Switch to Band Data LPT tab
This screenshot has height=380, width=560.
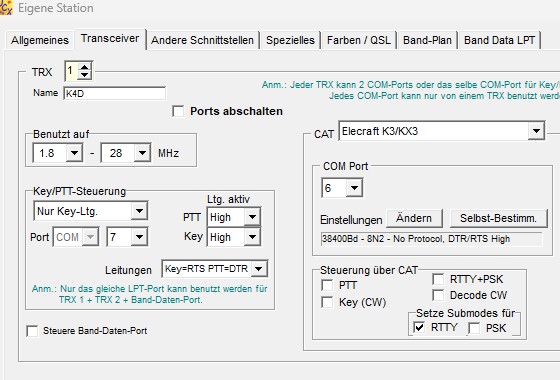(499, 40)
